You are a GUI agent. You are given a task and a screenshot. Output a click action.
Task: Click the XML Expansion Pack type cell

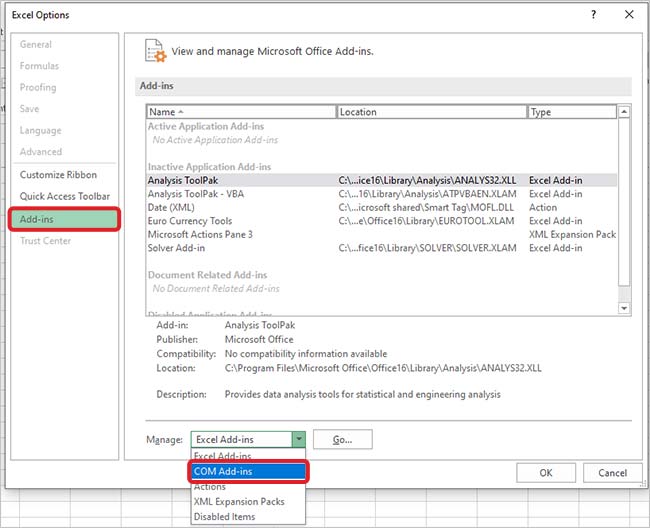point(572,235)
